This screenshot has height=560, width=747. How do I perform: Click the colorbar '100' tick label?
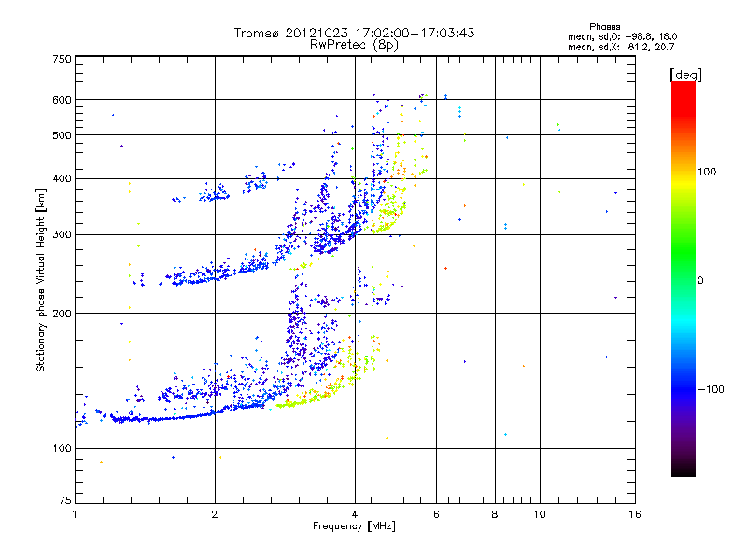pos(707,172)
